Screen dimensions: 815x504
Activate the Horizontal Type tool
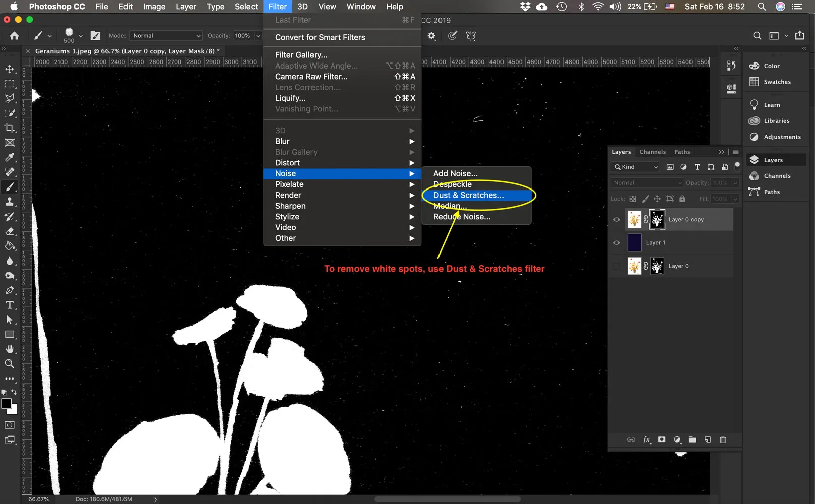pos(10,305)
